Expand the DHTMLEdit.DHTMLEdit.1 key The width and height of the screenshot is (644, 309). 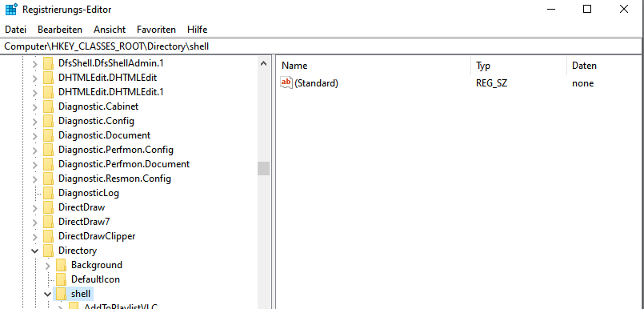click(35, 92)
